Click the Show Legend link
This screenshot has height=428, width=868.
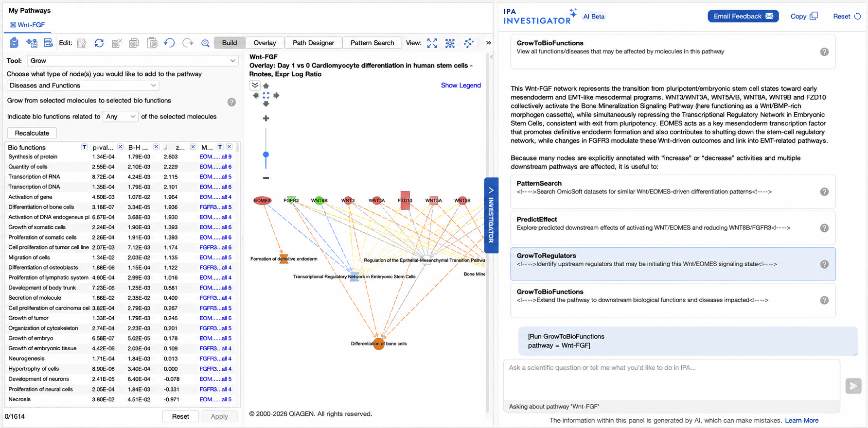[x=461, y=85]
